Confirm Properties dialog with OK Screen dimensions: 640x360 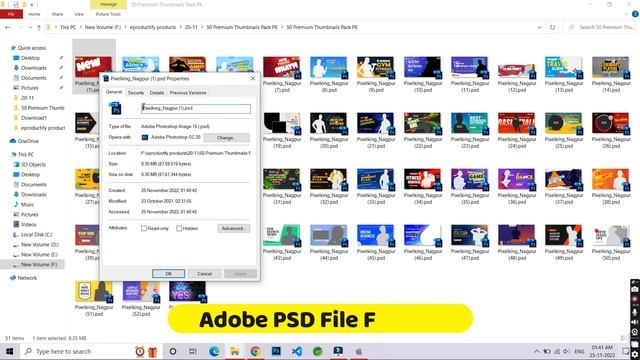coord(169,274)
